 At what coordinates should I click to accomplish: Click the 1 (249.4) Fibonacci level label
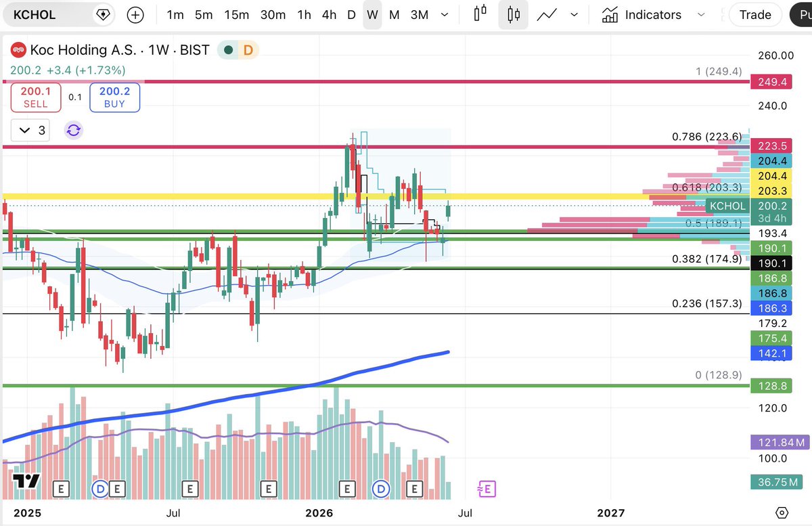(x=719, y=71)
